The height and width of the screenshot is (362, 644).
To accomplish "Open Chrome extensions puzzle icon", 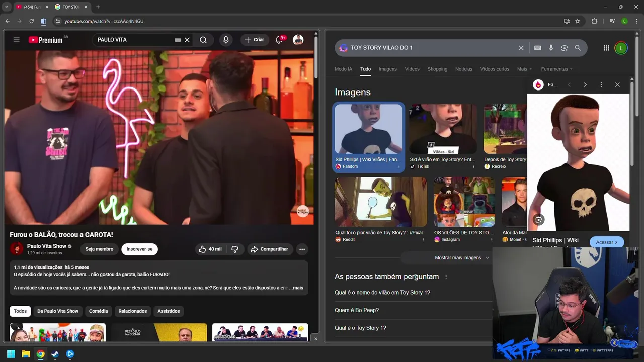I will pyautogui.click(x=594, y=21).
